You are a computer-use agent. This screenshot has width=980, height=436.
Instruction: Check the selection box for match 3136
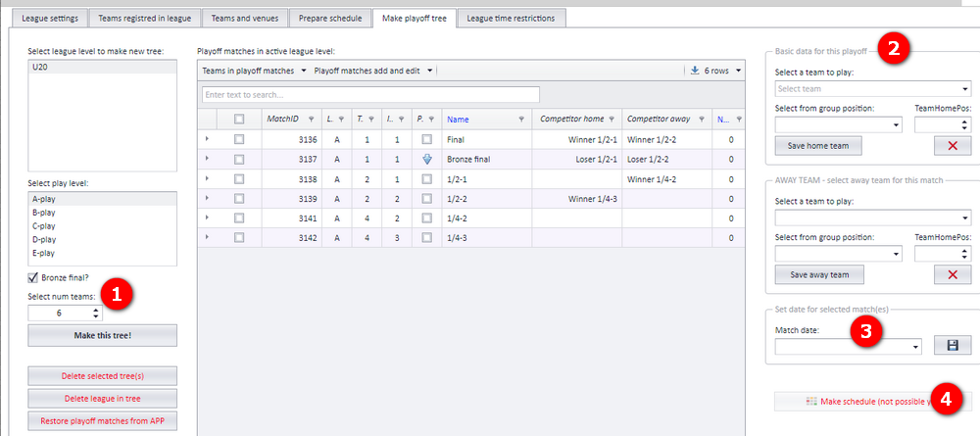239,140
